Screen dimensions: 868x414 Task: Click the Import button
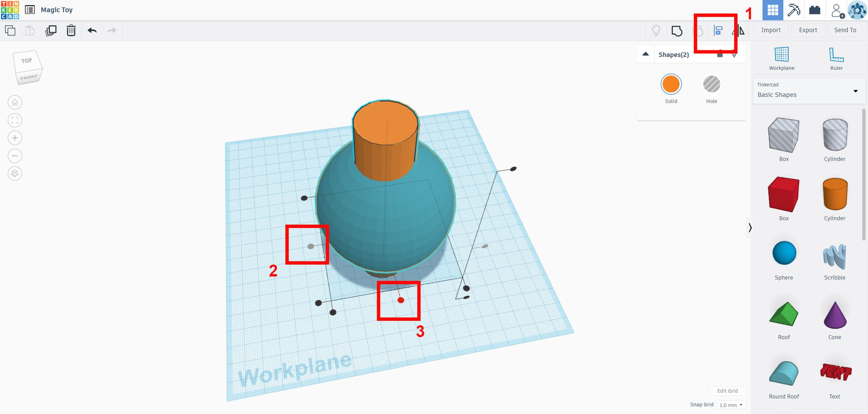pos(771,30)
